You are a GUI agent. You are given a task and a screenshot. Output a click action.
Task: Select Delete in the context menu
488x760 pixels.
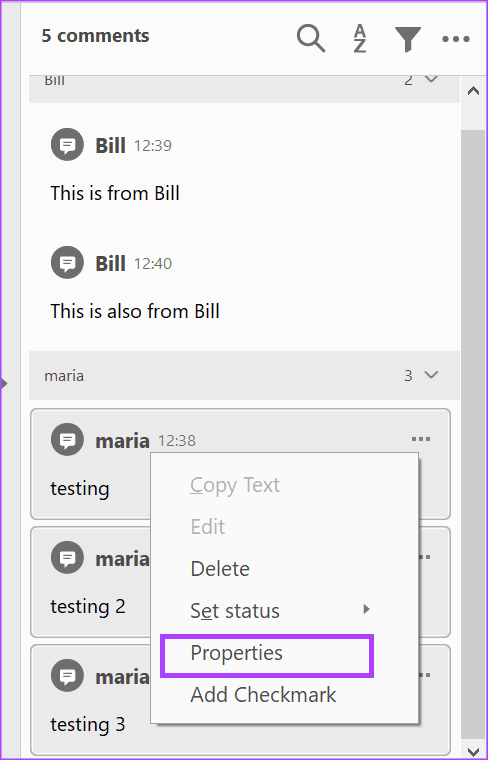click(x=220, y=569)
